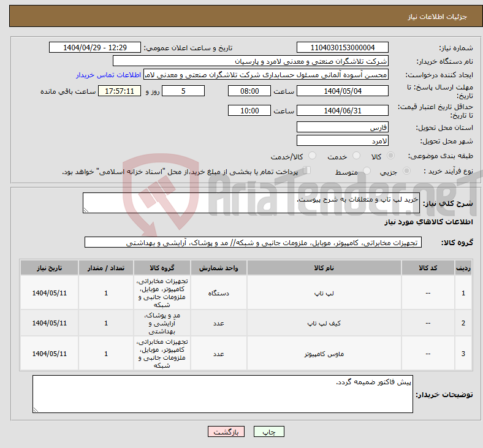Select the کالا/خدمت radio button
Viewport: 483px width, 448px height.
click(x=312, y=156)
